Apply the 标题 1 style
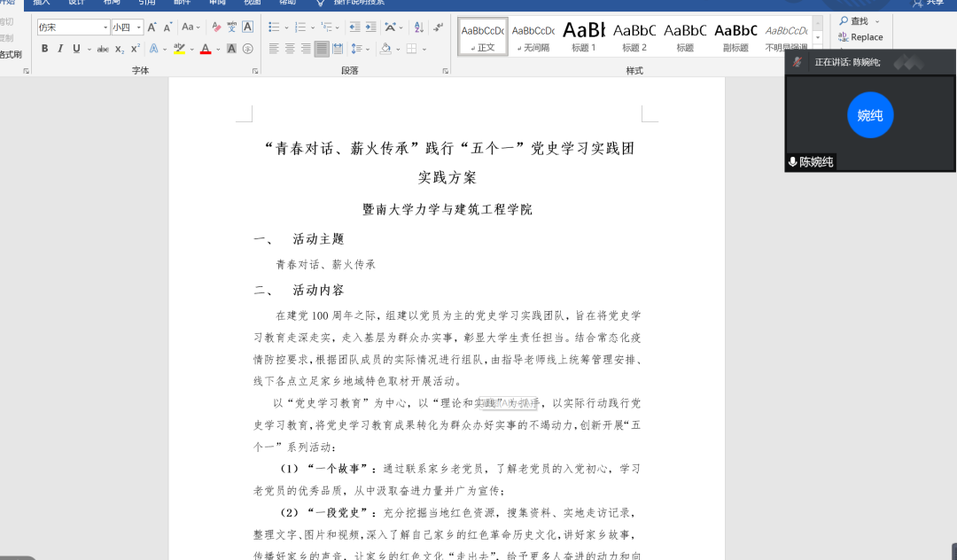Image resolution: width=957 pixels, height=560 pixels. tap(584, 37)
